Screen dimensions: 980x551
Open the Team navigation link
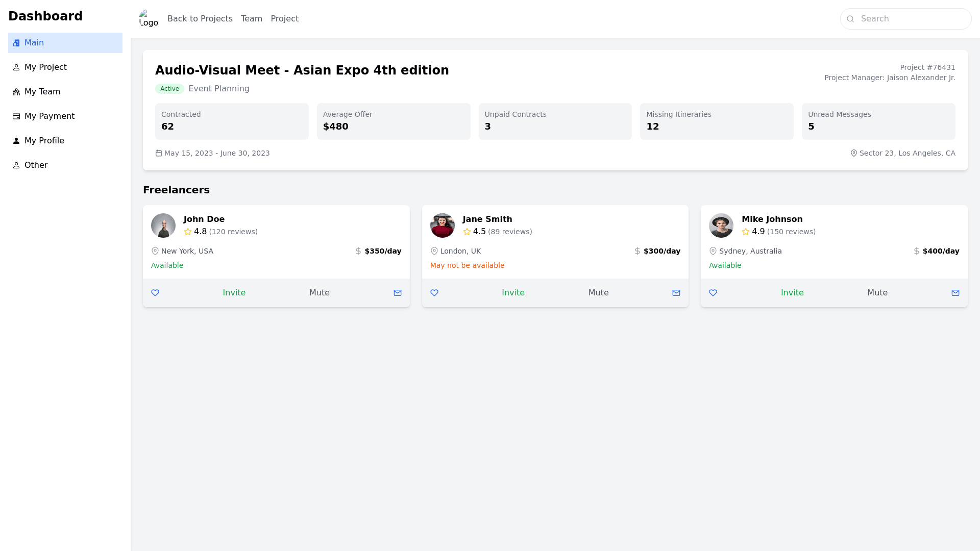(252, 19)
